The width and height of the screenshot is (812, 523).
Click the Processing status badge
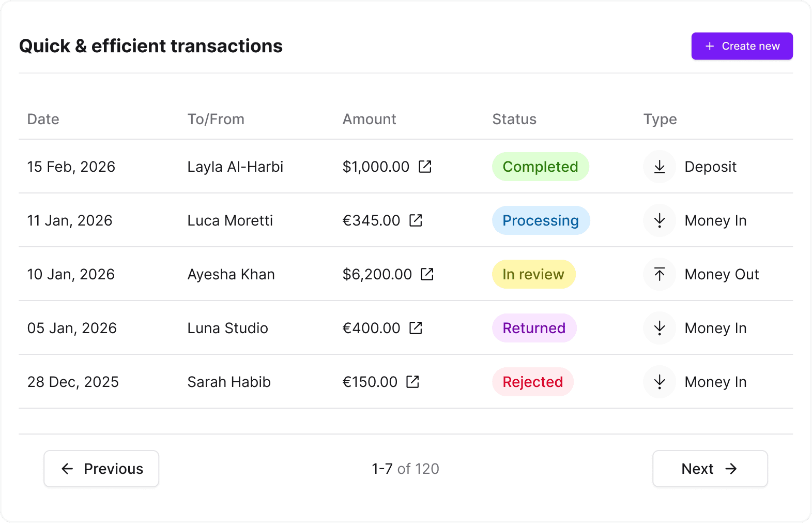[541, 220]
